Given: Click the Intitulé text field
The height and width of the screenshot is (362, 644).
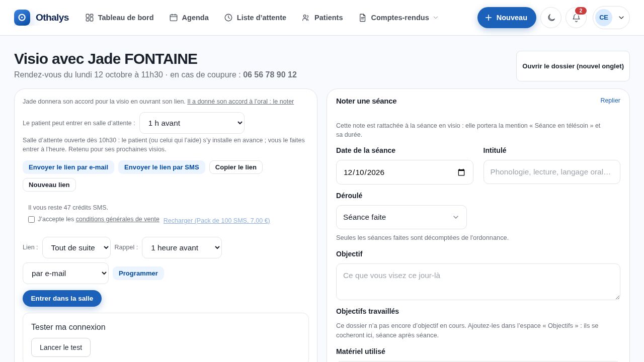Looking at the screenshot, I should [552, 172].
